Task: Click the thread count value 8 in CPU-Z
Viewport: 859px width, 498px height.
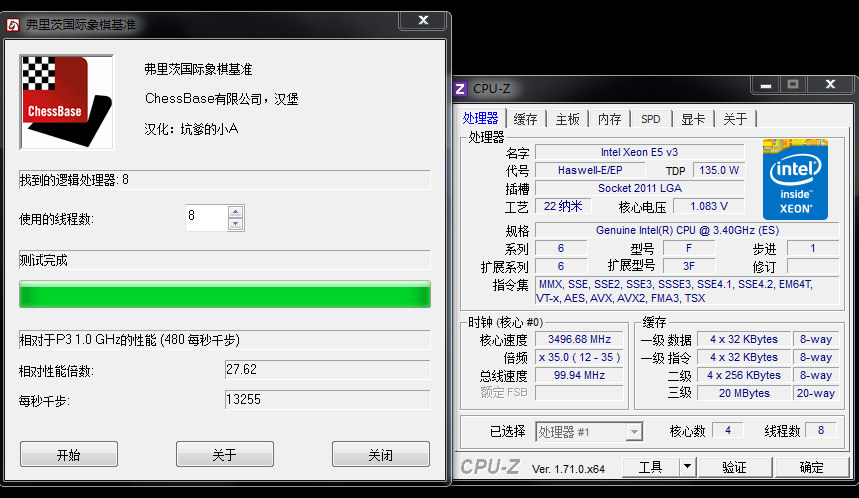Action: point(821,431)
